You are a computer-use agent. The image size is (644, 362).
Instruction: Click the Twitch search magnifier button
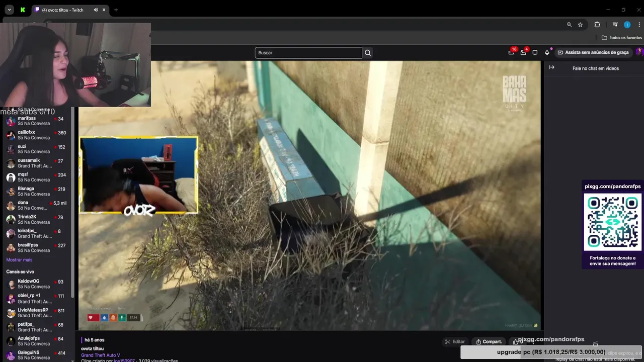[x=368, y=53]
